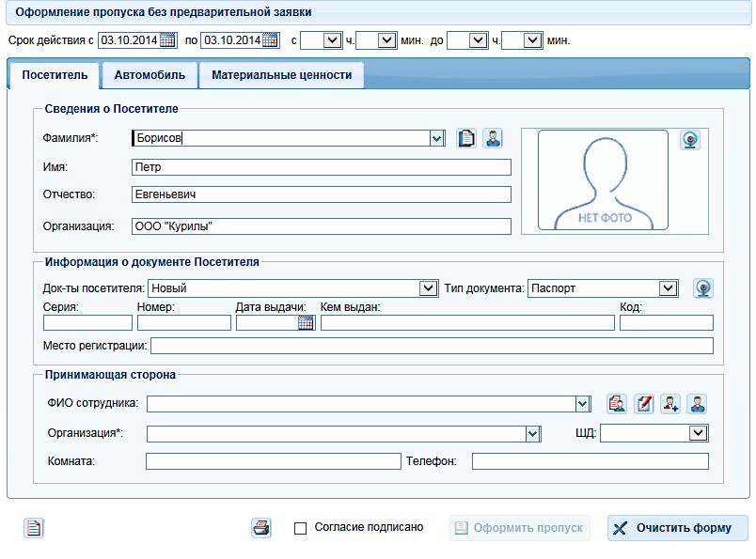Expand Организация* dropdown in Принимающая сторона
756x559 pixels.
[x=533, y=434]
